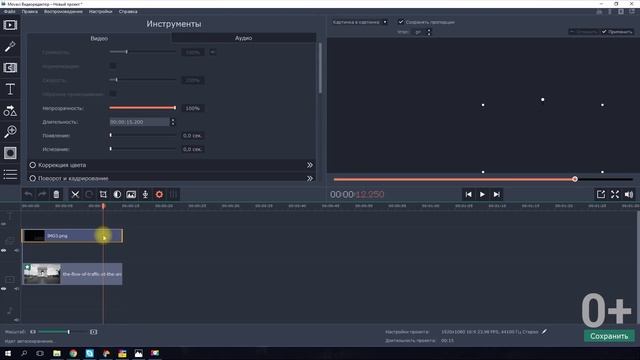The image size is (640, 360).
Task: Open the More tools list icon
Action: point(10,174)
